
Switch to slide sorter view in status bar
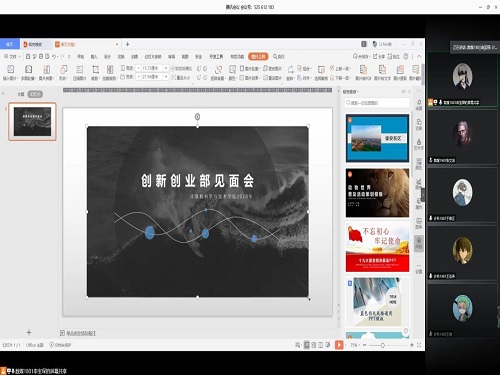314,345
